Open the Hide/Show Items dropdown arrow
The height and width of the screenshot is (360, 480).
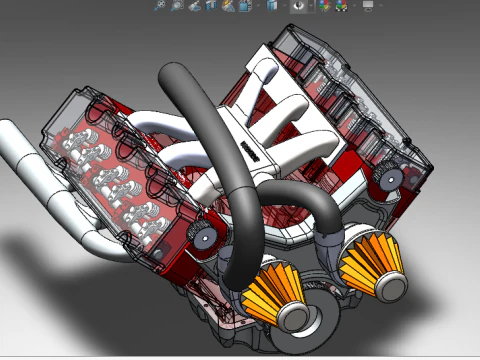(x=311, y=6)
